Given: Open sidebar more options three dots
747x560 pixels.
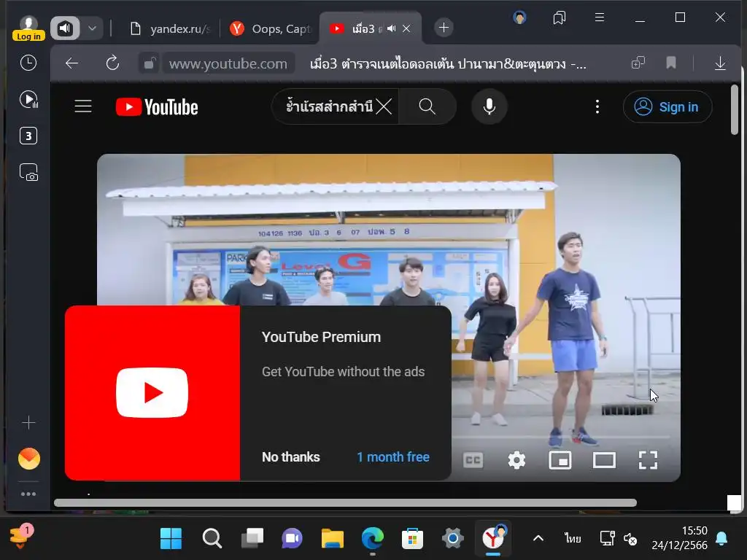Looking at the screenshot, I should (x=28, y=494).
